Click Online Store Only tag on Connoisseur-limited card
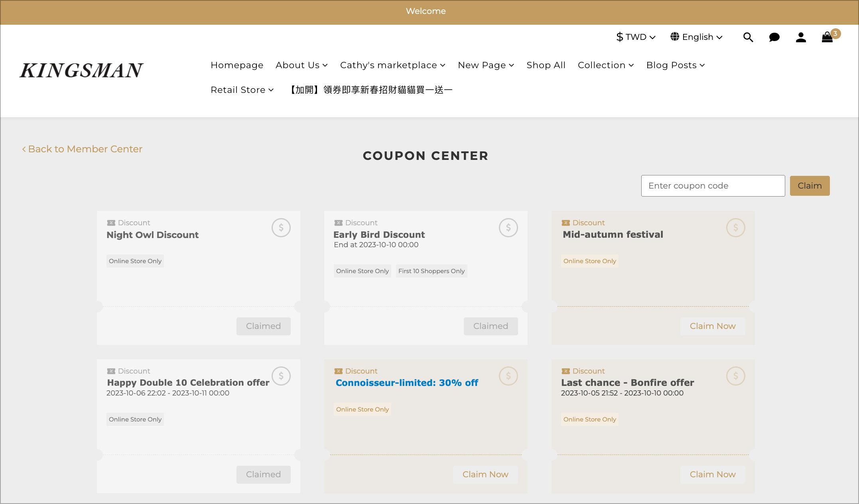 coord(363,409)
